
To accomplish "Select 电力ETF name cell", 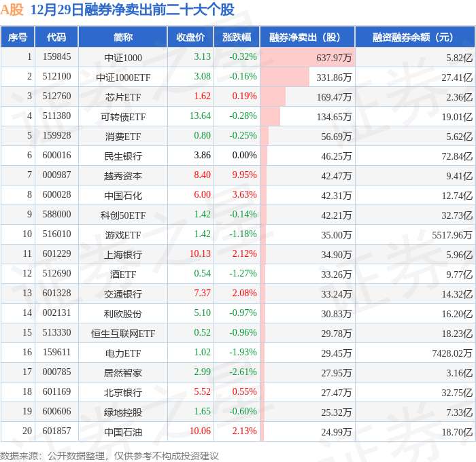I will [123, 353].
